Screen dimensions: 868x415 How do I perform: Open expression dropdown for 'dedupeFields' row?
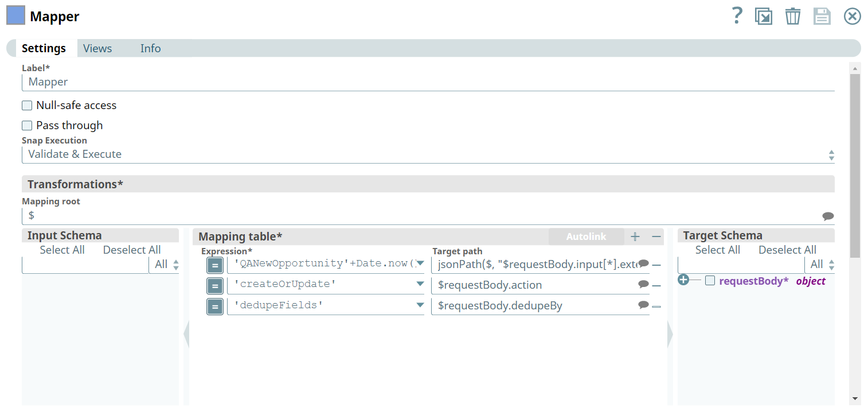pyautogui.click(x=420, y=305)
